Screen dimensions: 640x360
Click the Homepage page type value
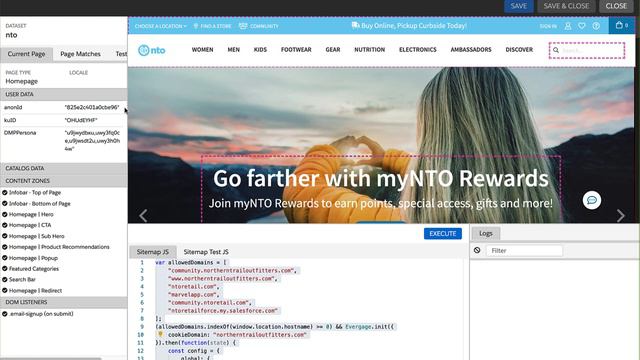[22, 81]
